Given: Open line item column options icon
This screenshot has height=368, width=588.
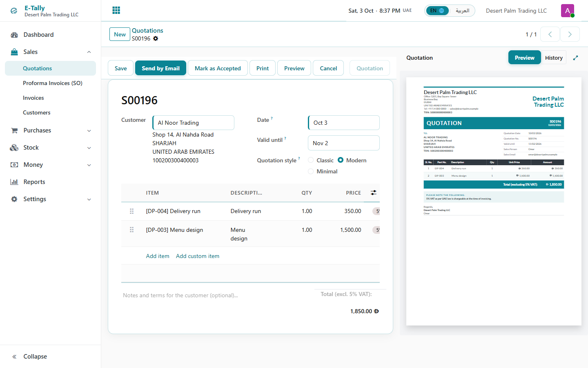Looking at the screenshot, I should (x=373, y=193).
